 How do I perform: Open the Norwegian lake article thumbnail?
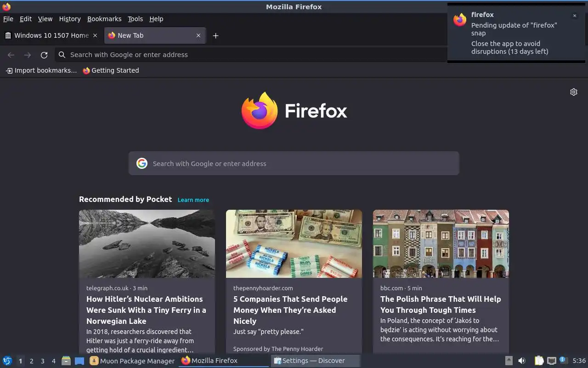(147, 244)
